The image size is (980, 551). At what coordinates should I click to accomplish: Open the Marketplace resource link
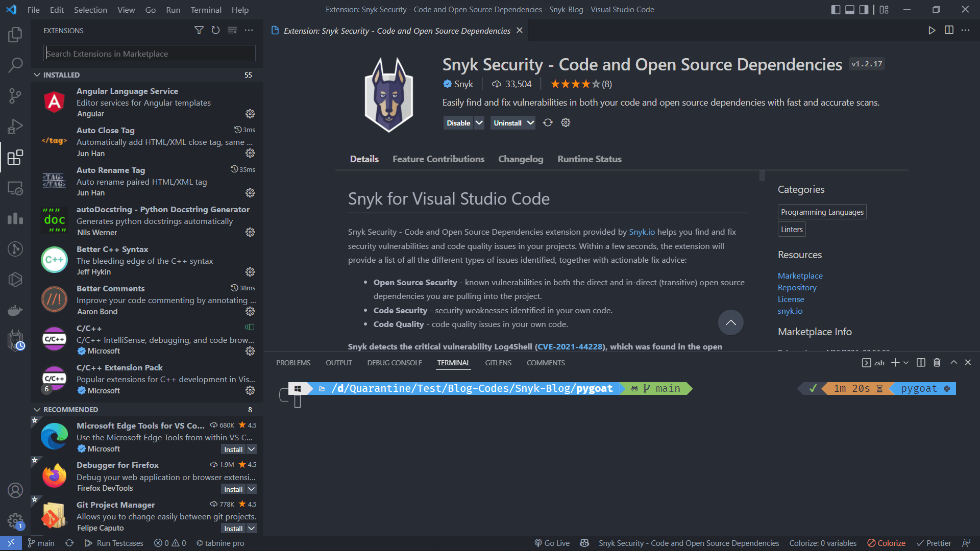pos(800,276)
